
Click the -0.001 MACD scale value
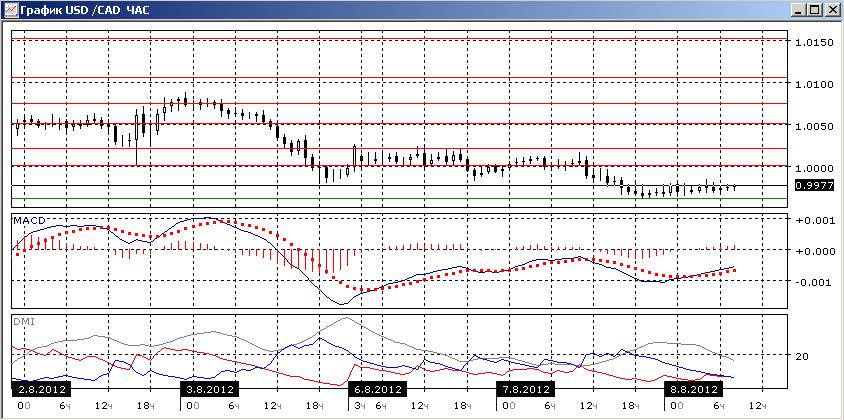pos(816,281)
